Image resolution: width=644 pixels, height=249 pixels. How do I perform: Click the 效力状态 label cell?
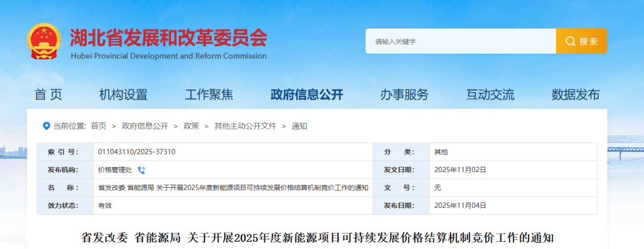coord(65,206)
